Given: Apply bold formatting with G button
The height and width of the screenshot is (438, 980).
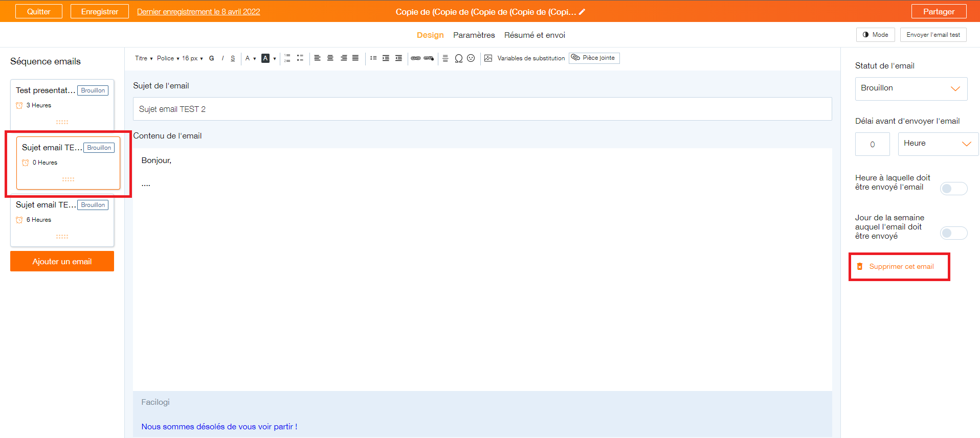Looking at the screenshot, I should coord(211,58).
